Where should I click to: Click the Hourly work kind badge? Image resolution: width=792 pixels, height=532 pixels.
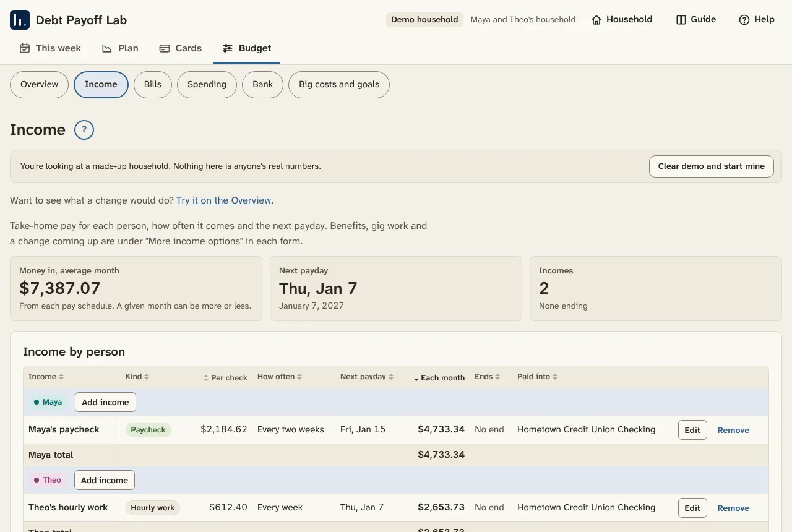point(152,508)
